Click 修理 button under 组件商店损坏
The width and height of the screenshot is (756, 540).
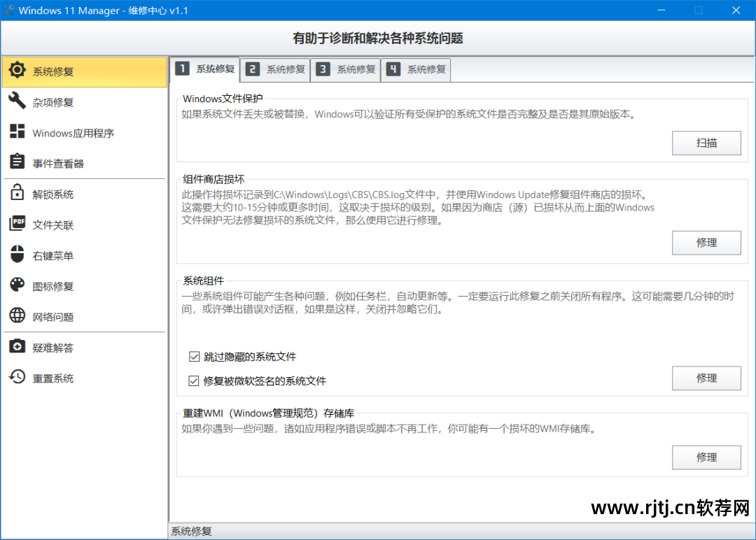coord(706,243)
